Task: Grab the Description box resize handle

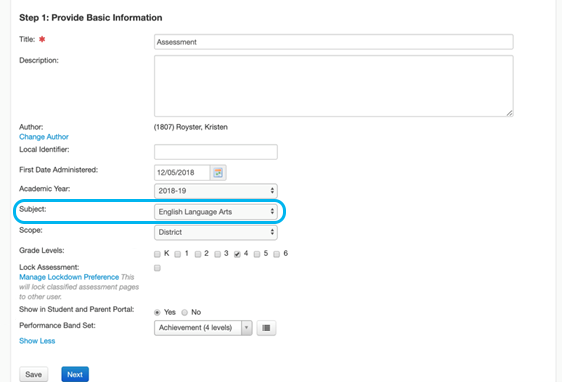Action: point(509,113)
